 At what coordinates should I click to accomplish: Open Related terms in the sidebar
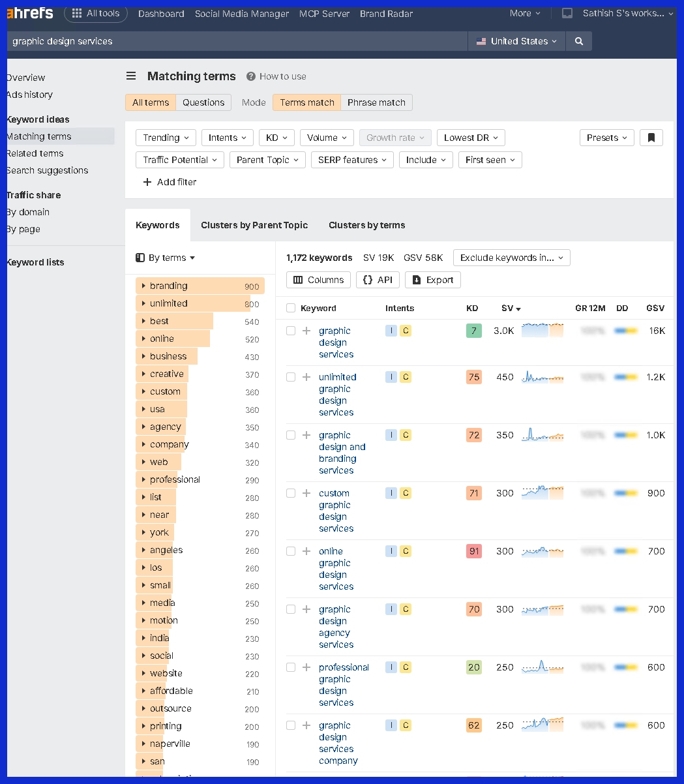(x=35, y=153)
